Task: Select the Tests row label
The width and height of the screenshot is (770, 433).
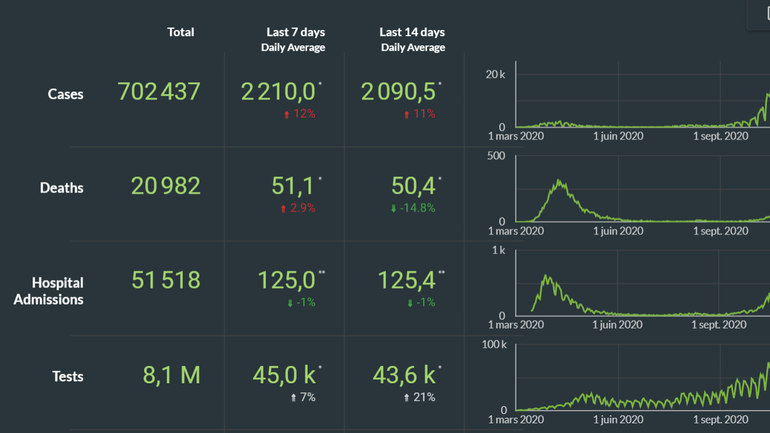Action: click(x=68, y=377)
